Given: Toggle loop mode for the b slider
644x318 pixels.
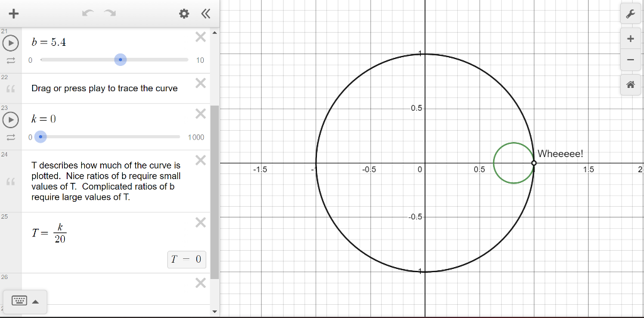Looking at the screenshot, I should tap(11, 60).
